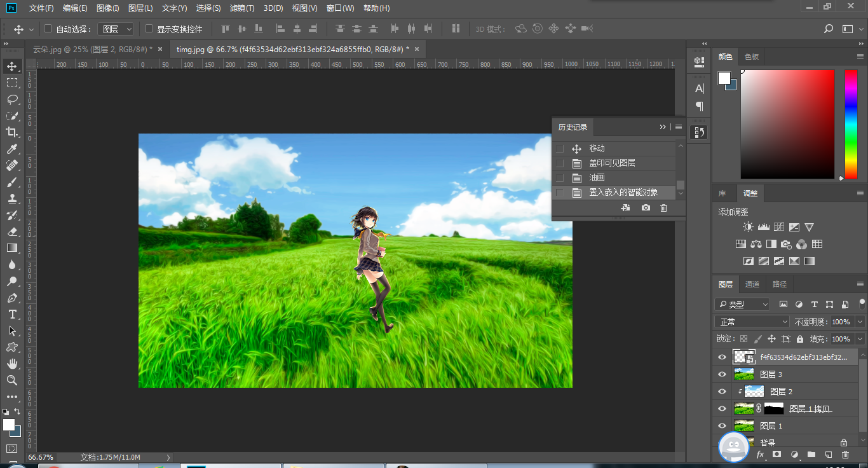Select the Brush tool
The width and height of the screenshot is (868, 468).
coord(12,182)
